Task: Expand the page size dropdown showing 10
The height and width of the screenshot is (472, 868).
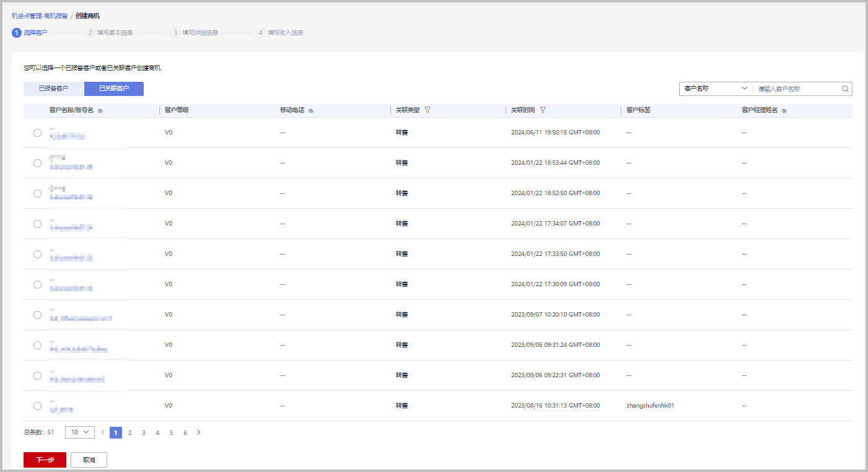Action: point(79,432)
